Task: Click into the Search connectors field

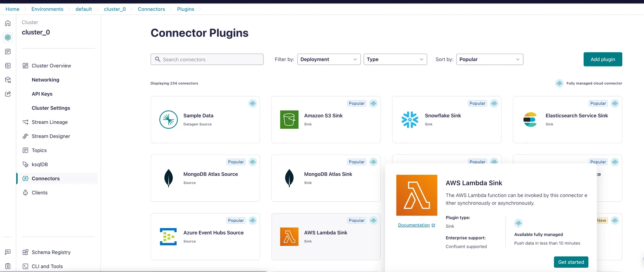Action: pyautogui.click(x=207, y=59)
